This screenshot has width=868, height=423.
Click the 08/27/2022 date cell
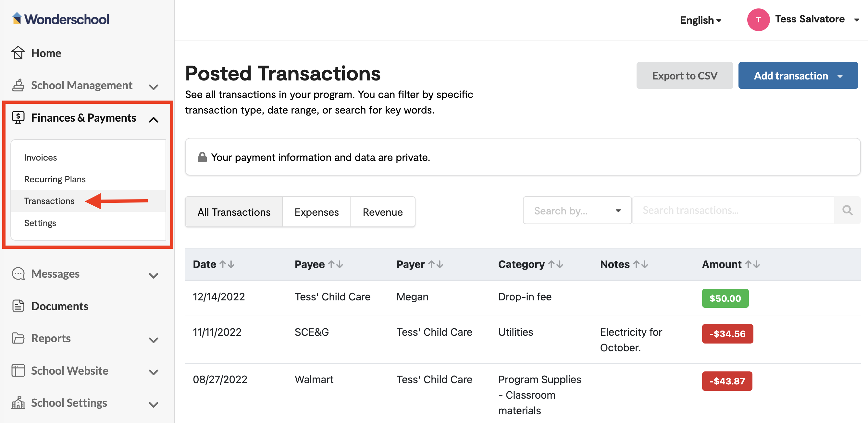coord(220,379)
